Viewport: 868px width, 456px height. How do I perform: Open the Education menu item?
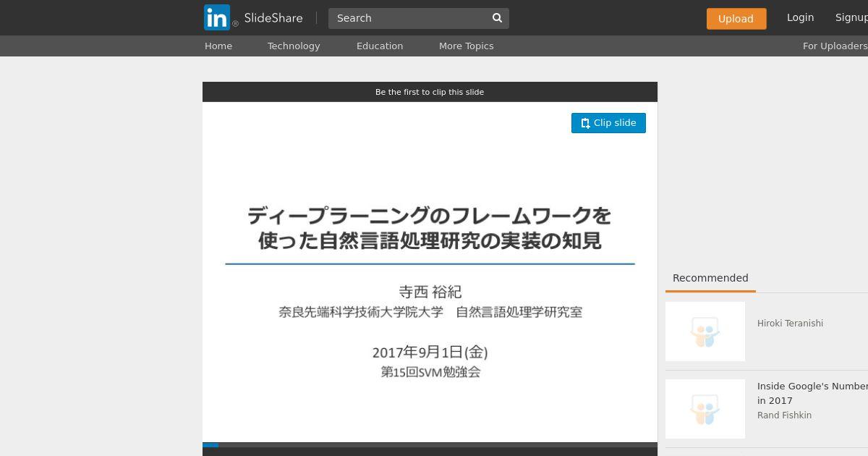pos(380,46)
